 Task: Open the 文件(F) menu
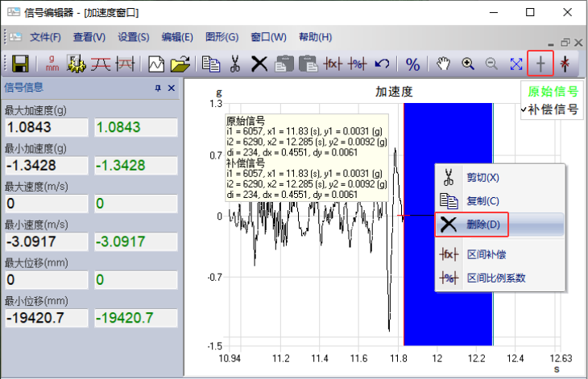click(x=45, y=37)
